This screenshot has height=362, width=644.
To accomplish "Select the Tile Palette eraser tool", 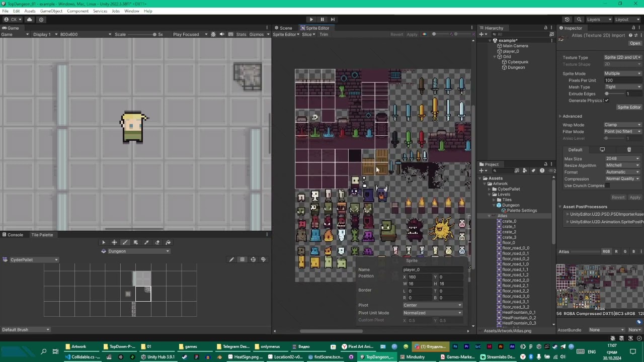I will pos(157,242).
